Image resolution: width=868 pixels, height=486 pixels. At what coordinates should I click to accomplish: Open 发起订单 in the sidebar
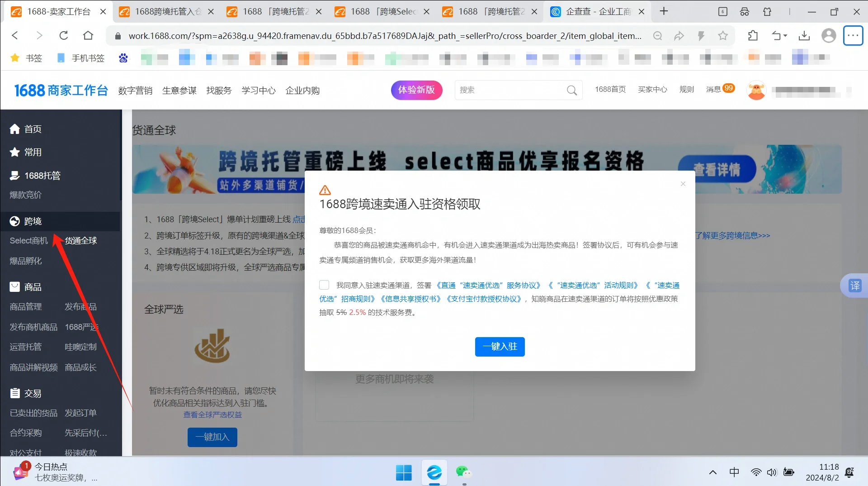81,413
